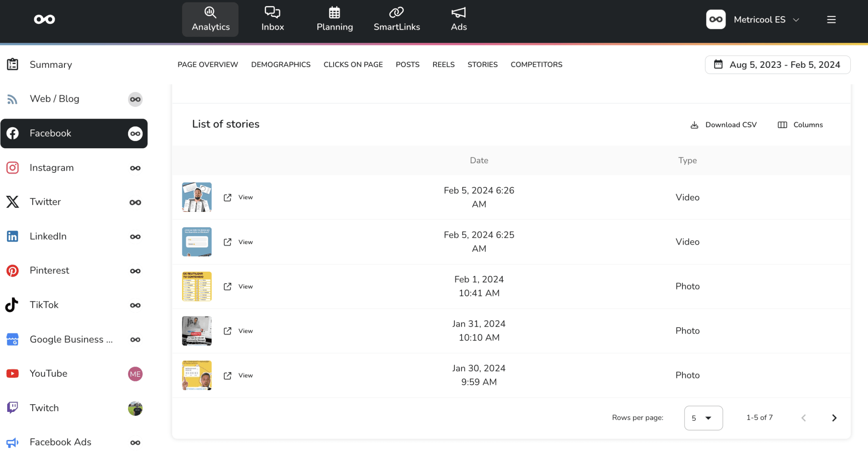Viewport: 868px width, 456px height.
Task: Switch to the COMPETITORS tab
Action: 536,65
